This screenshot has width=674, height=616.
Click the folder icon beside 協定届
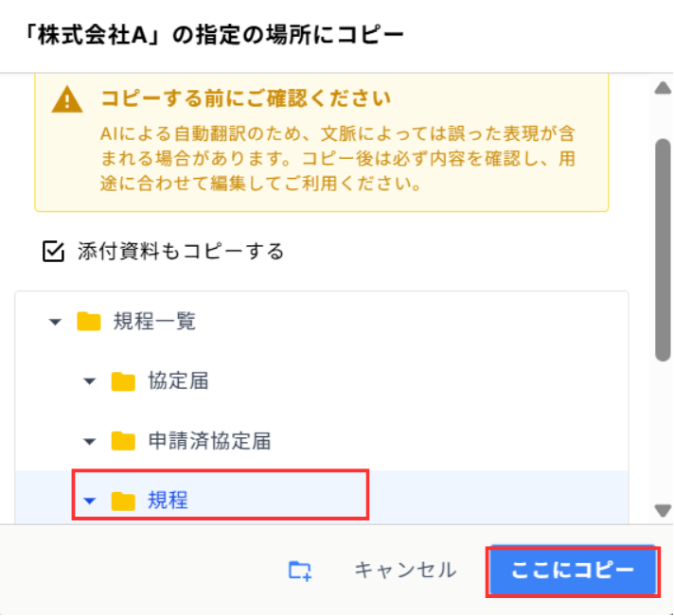point(123,381)
